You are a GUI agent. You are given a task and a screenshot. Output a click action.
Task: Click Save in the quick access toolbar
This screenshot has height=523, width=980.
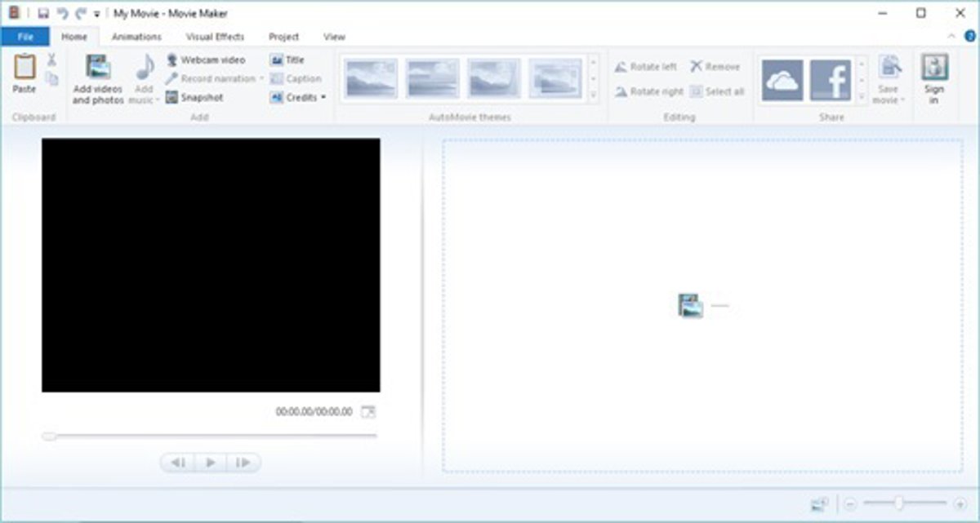[43, 14]
